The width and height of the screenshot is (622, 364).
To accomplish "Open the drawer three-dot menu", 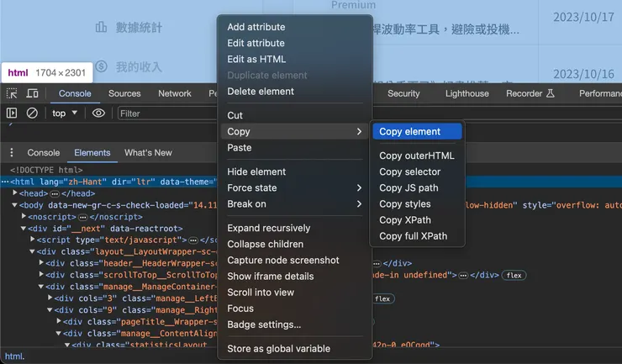I will click(x=12, y=152).
